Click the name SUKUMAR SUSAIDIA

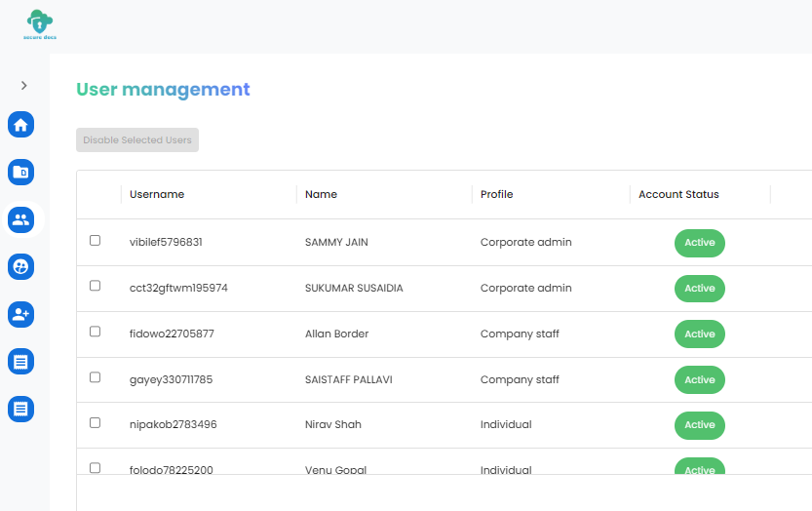(x=354, y=288)
